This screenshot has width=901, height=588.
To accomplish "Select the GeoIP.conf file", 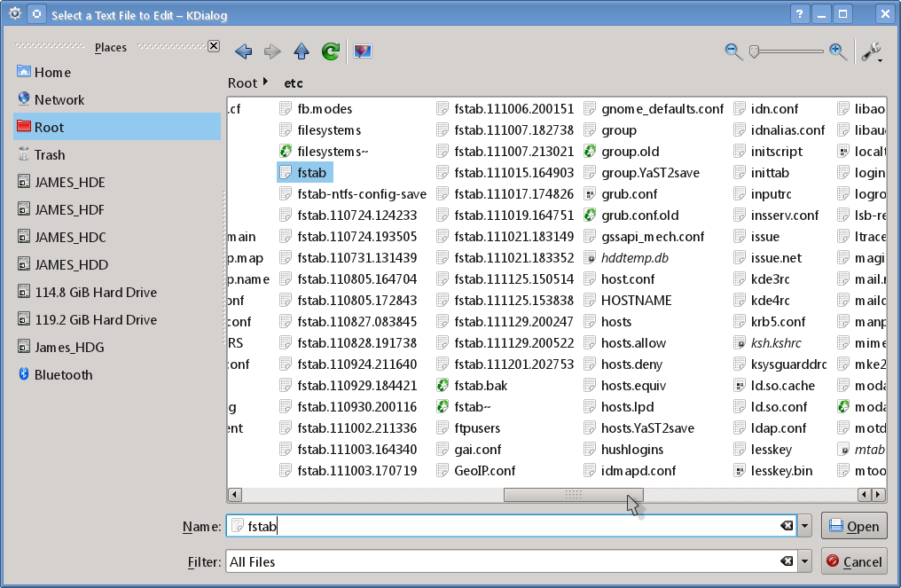I will (x=476, y=471).
